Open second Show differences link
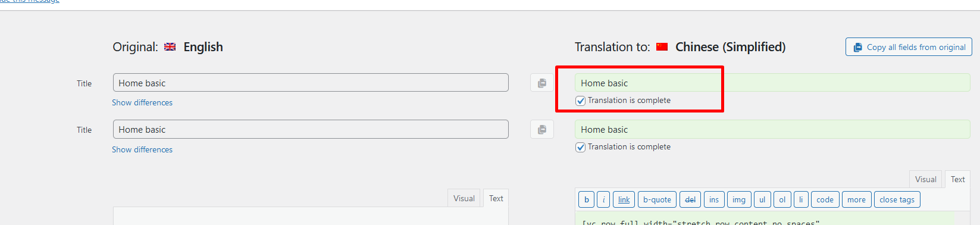980x225 pixels. coord(142,149)
